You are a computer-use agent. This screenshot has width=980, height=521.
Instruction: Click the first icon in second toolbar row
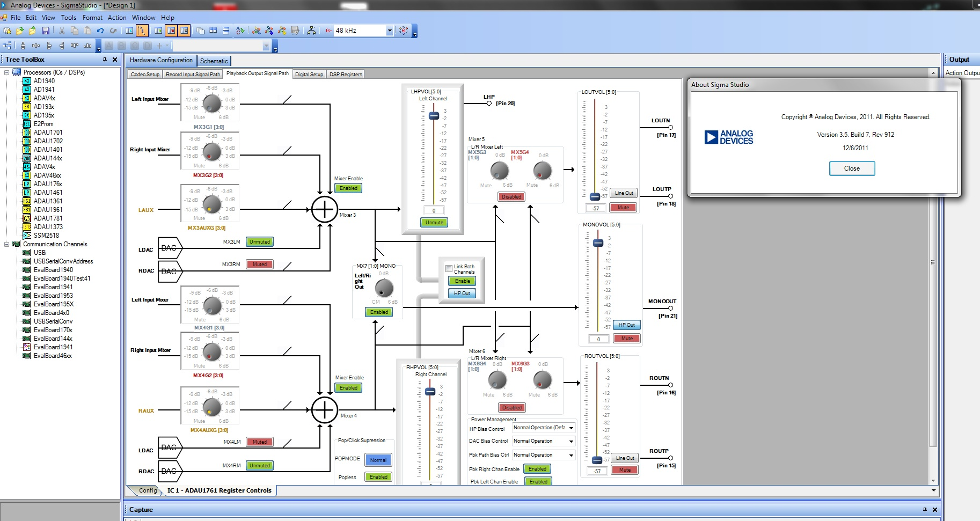[x=7, y=46]
